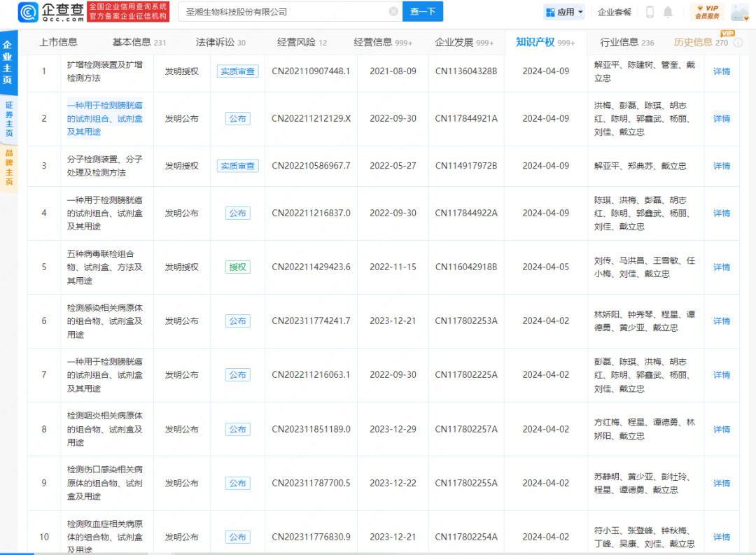The height and width of the screenshot is (555, 756).
Task: Open the mobile phone app icon
Action: click(650, 12)
